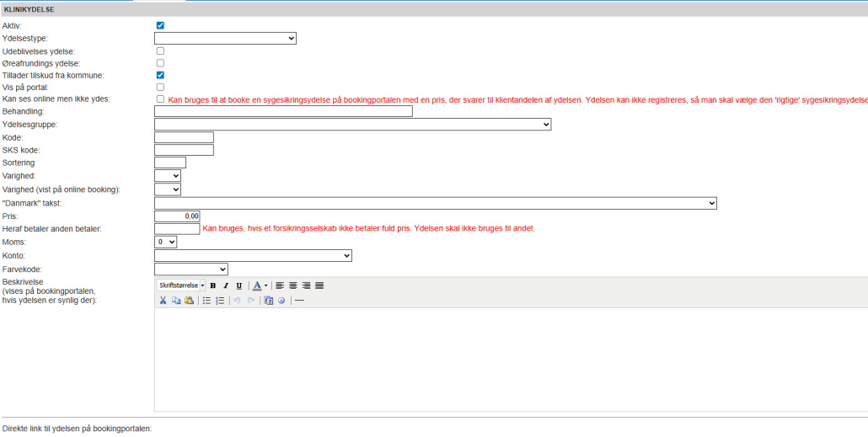
Task: Expand the Moms dropdown
Action: (166, 242)
